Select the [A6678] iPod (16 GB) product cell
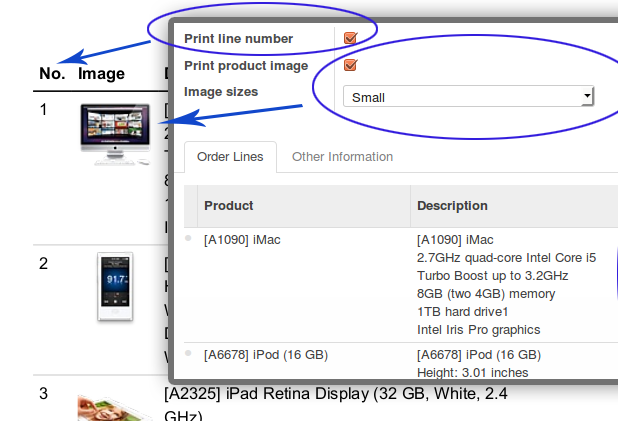Viewport: 618px width, 421px height. [266, 355]
